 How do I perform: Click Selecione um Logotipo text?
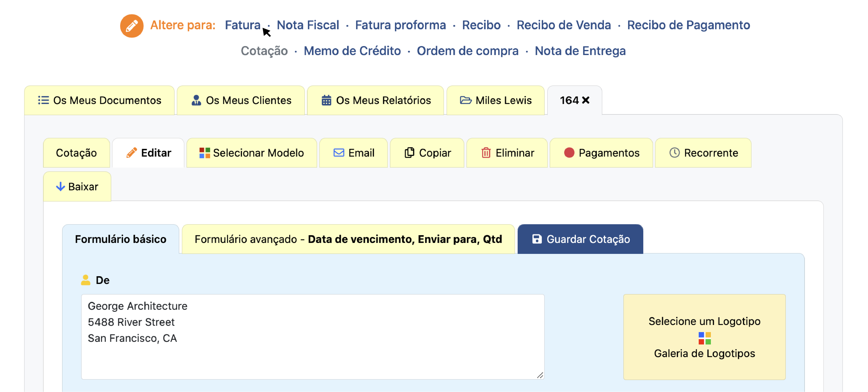click(x=704, y=321)
